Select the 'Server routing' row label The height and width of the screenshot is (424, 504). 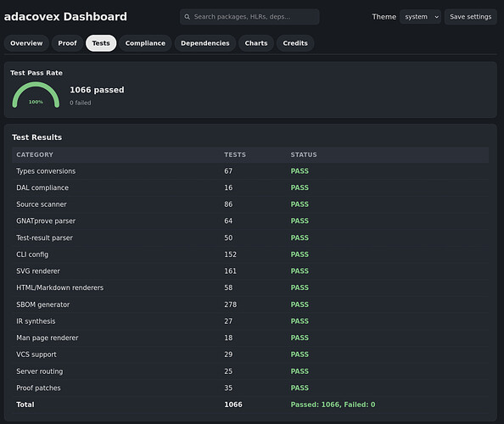pyautogui.click(x=40, y=371)
